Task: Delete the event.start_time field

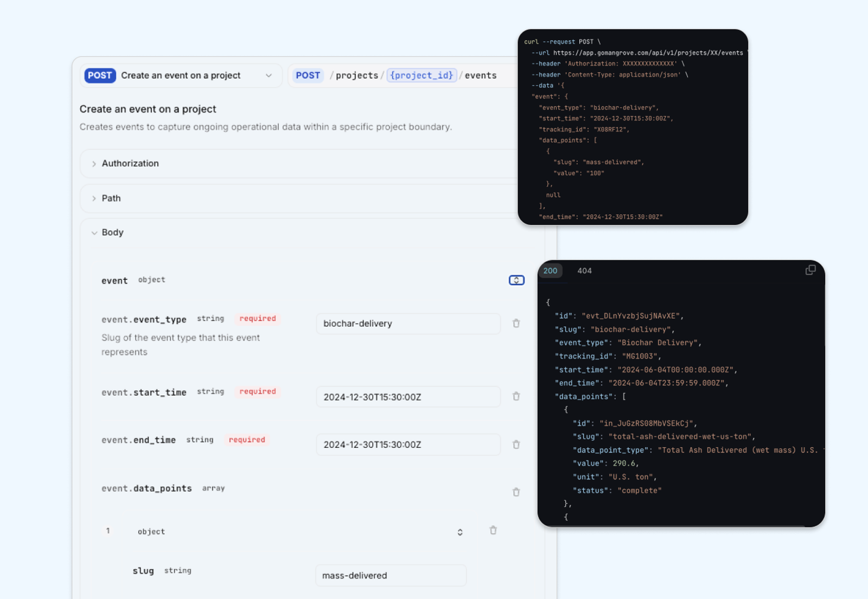Action: [516, 397]
